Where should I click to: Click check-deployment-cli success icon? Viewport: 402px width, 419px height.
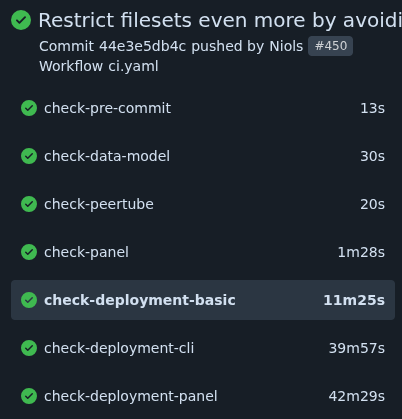pos(29,348)
